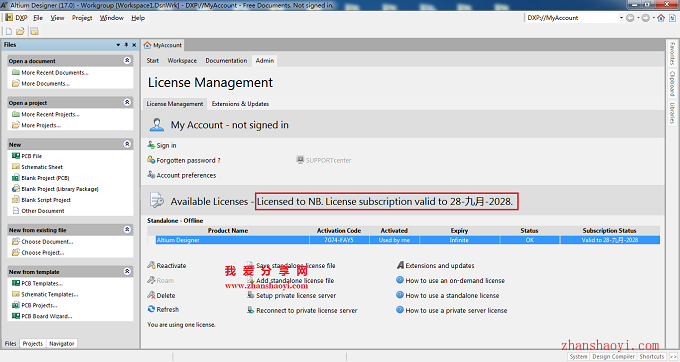
Task: Collapse the New from template section
Action: tap(127, 271)
